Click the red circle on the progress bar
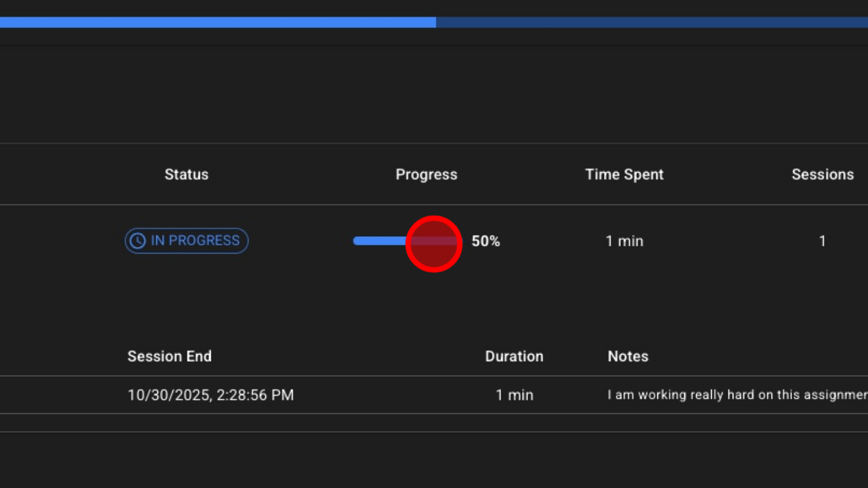Image resolution: width=868 pixels, height=488 pixels. [433, 244]
